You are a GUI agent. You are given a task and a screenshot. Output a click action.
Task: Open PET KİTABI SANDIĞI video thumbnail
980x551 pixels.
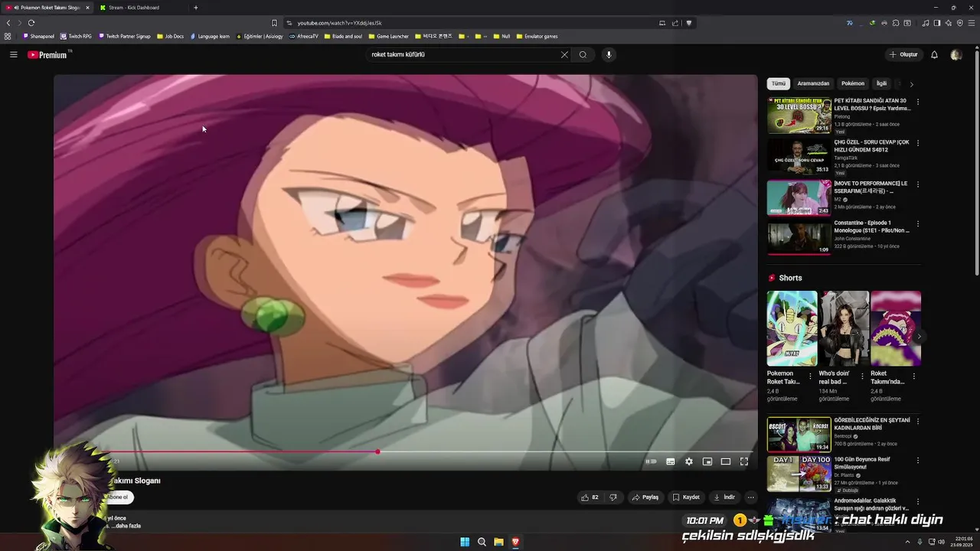[x=799, y=116]
